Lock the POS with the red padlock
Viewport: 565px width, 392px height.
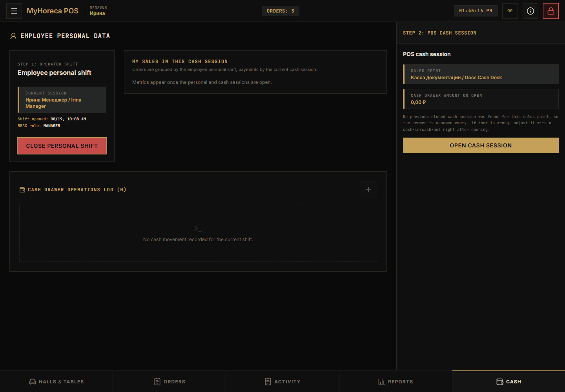551,11
